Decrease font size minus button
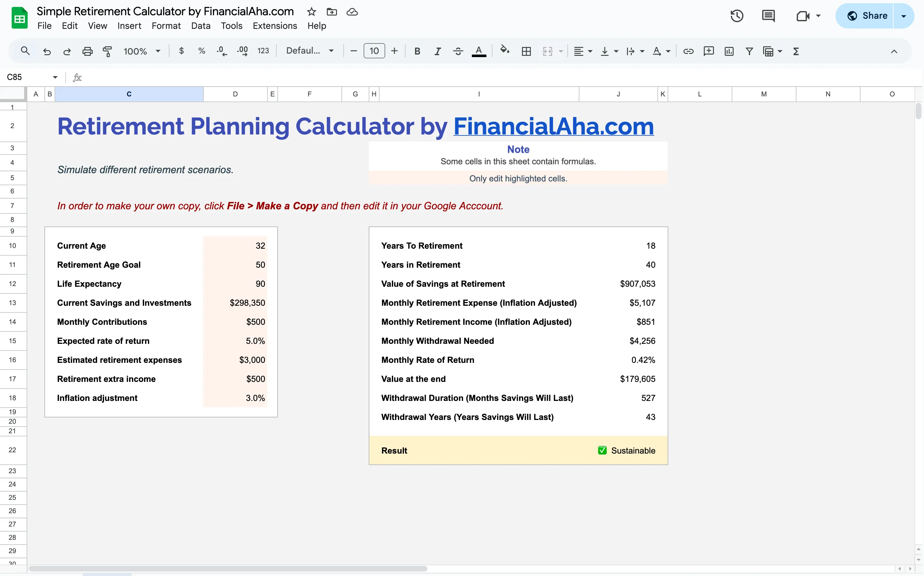This screenshot has width=924, height=576. pyautogui.click(x=353, y=51)
